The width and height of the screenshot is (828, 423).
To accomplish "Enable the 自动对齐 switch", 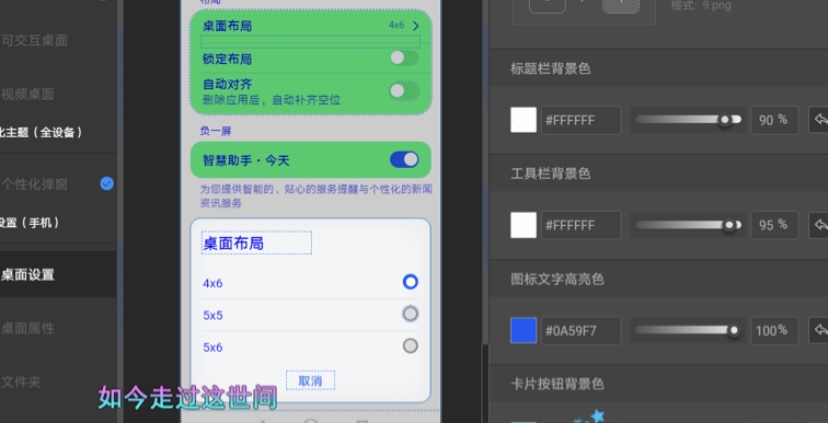I will tap(404, 91).
